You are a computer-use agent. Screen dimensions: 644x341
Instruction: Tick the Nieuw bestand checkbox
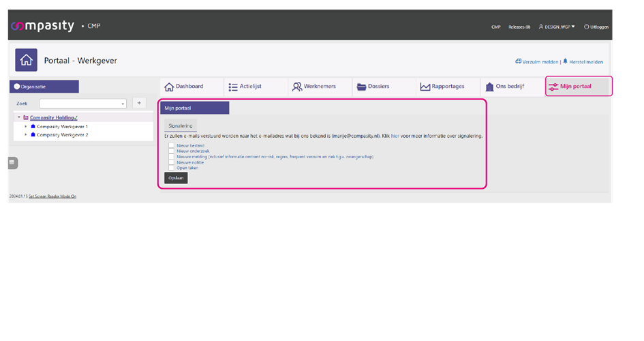[x=171, y=145]
